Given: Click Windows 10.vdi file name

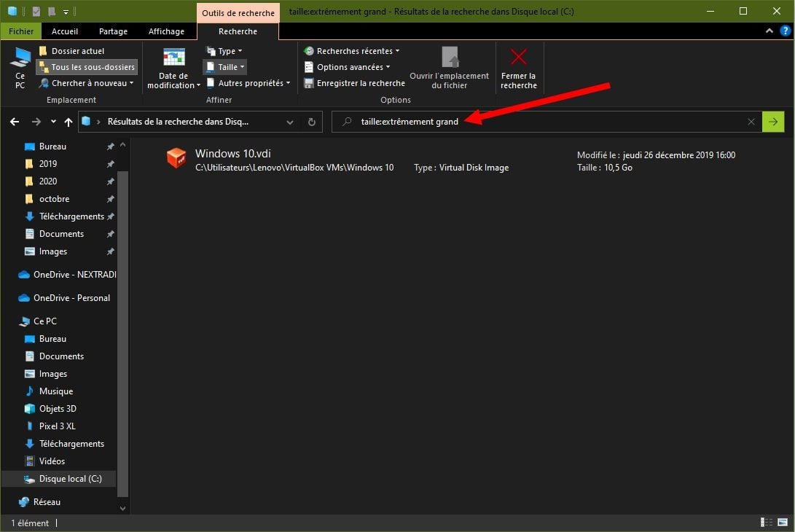Looking at the screenshot, I should click(232, 154).
